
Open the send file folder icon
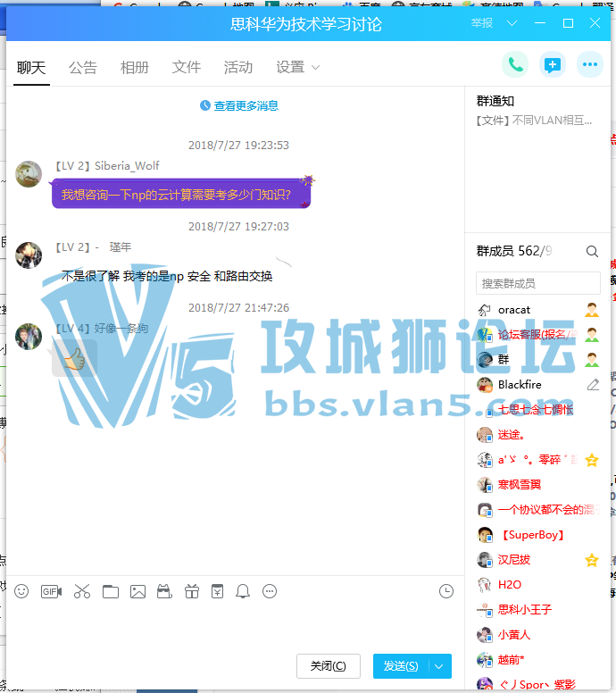coord(111,591)
